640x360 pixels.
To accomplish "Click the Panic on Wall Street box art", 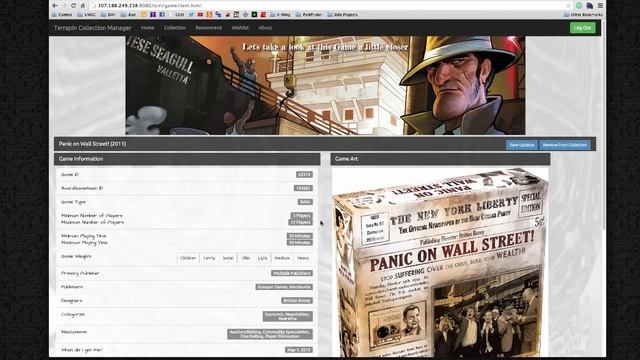I will (x=440, y=263).
